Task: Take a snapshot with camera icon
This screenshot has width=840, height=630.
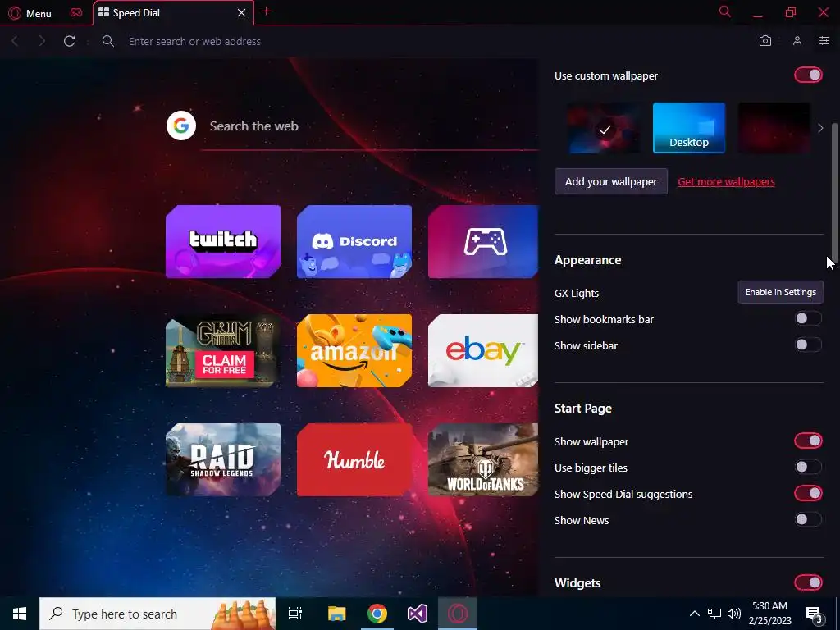Action: click(x=765, y=41)
